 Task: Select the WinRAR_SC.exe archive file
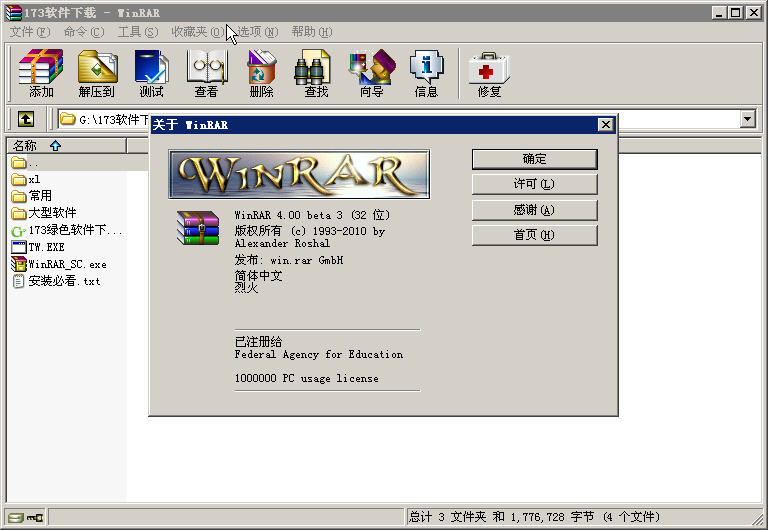point(59,264)
